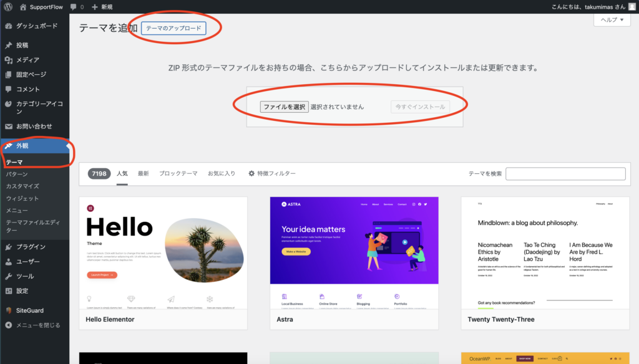Click the WordPress logo icon in admin bar
This screenshot has height=364, width=639.
pyautogui.click(x=8, y=7)
